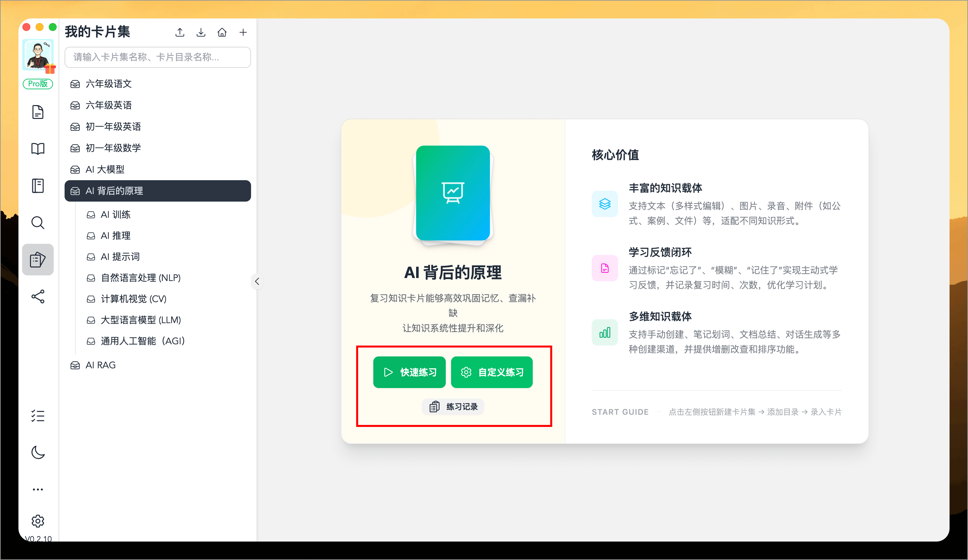Viewport: 968px width, 560px height.
Task: Click the document icon in the sidebar
Action: click(x=38, y=112)
